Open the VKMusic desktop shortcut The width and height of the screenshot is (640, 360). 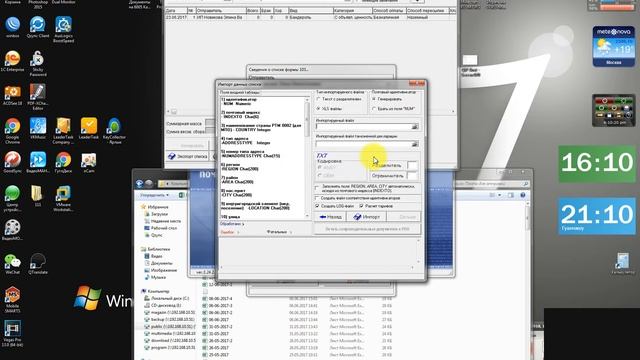(x=38, y=129)
